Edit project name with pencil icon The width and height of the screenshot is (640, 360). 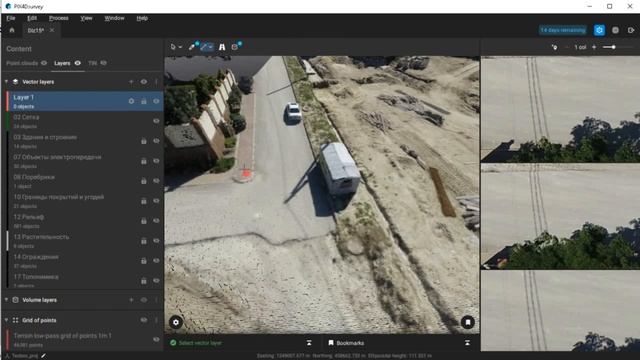43,356
